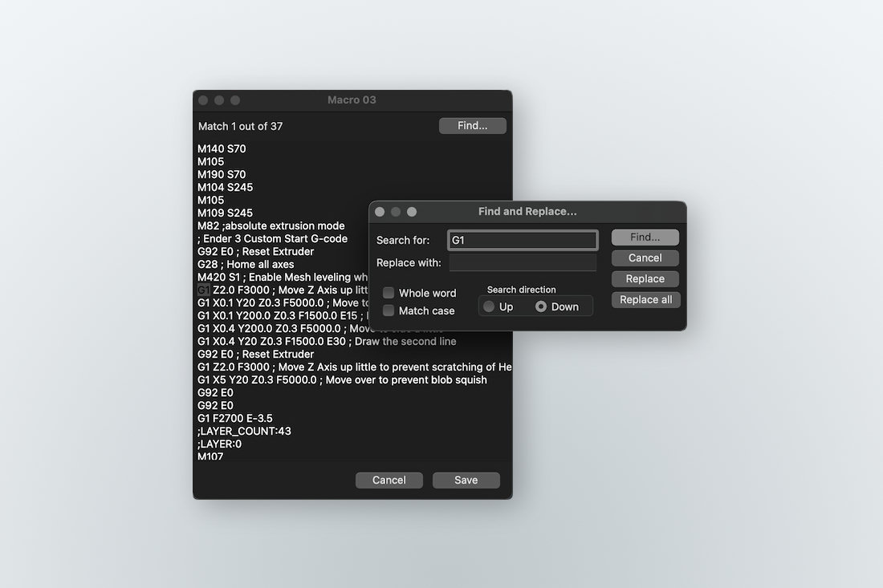The height and width of the screenshot is (588, 883).
Task: Enable the Whole word checkbox
Action: click(389, 293)
